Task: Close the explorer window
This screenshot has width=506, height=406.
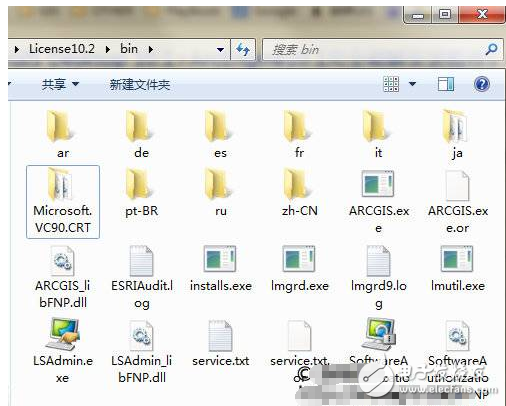Action: pos(482,14)
